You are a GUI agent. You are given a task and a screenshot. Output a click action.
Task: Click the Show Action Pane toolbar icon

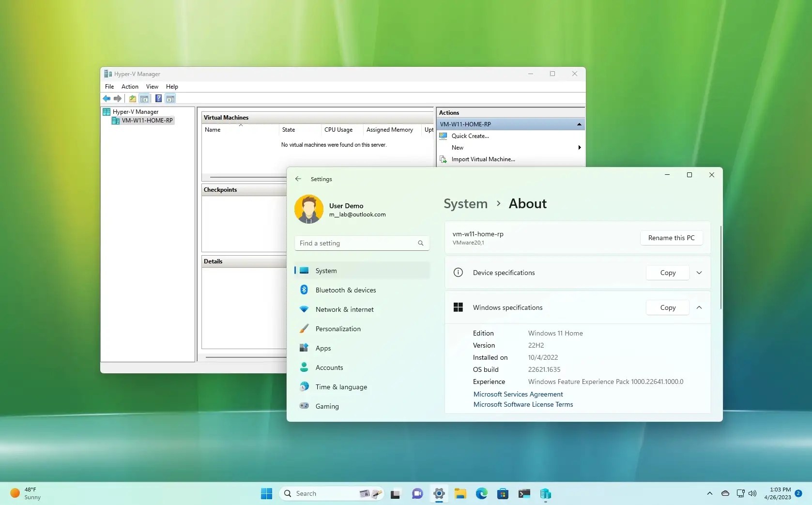click(170, 98)
